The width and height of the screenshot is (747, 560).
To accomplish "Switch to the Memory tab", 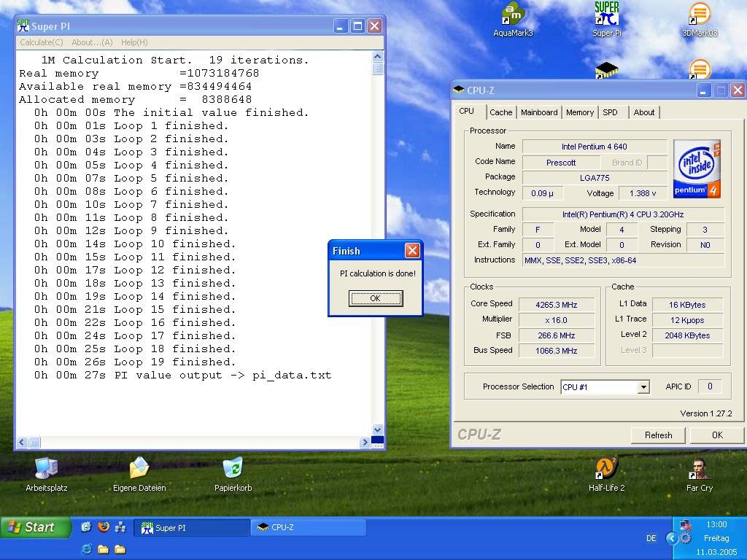I will (x=580, y=112).
